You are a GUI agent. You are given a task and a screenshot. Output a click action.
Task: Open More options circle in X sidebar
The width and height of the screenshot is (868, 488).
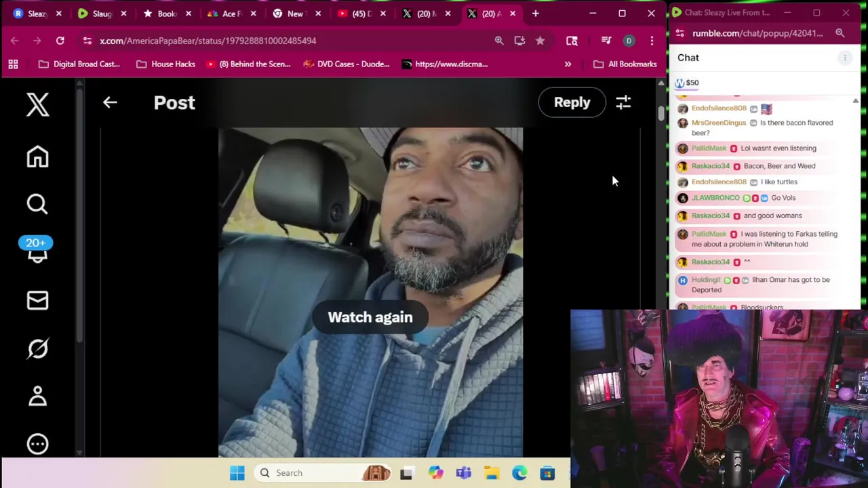37,444
